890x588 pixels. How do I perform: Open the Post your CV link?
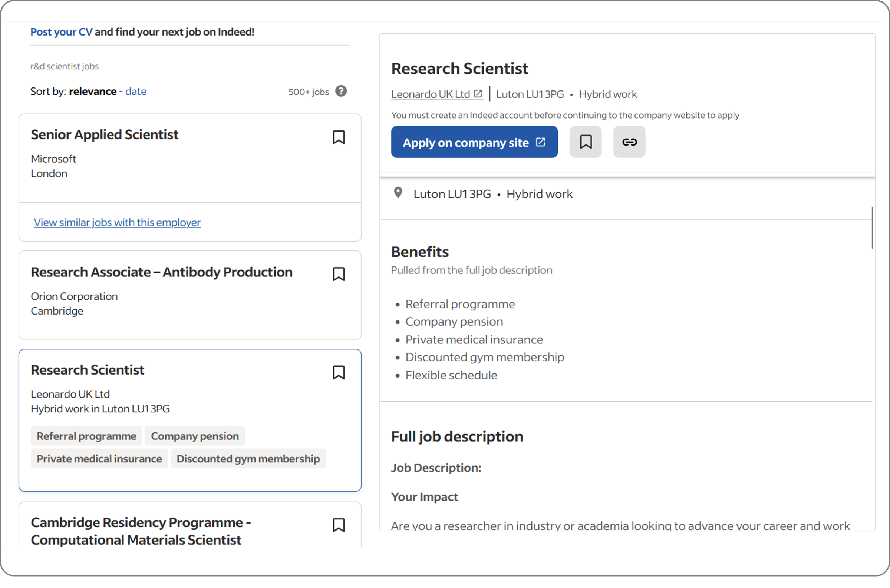point(61,32)
